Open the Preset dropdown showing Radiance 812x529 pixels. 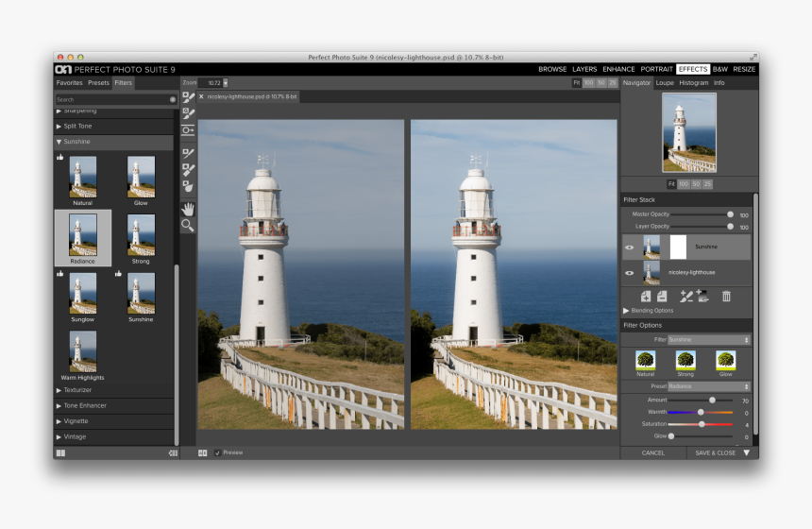(709, 386)
